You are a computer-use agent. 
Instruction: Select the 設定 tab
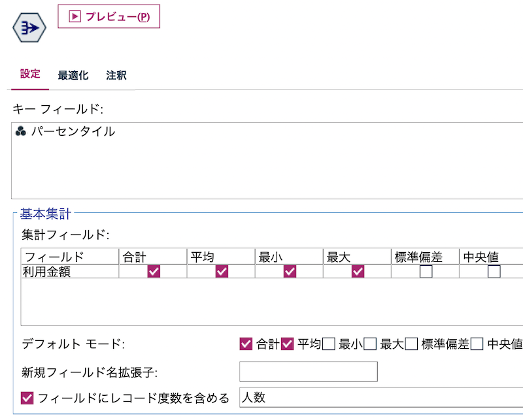pos(29,75)
